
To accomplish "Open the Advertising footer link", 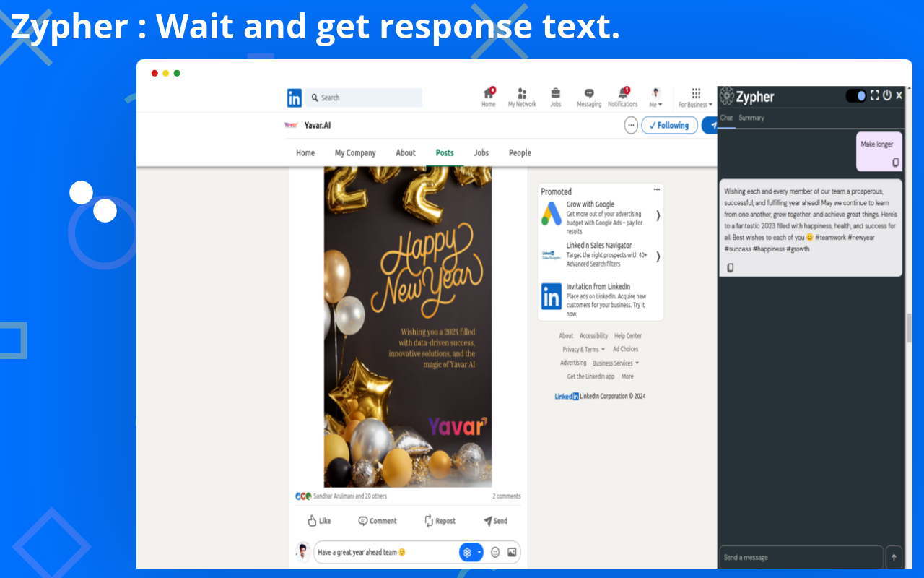I will 573,363.
